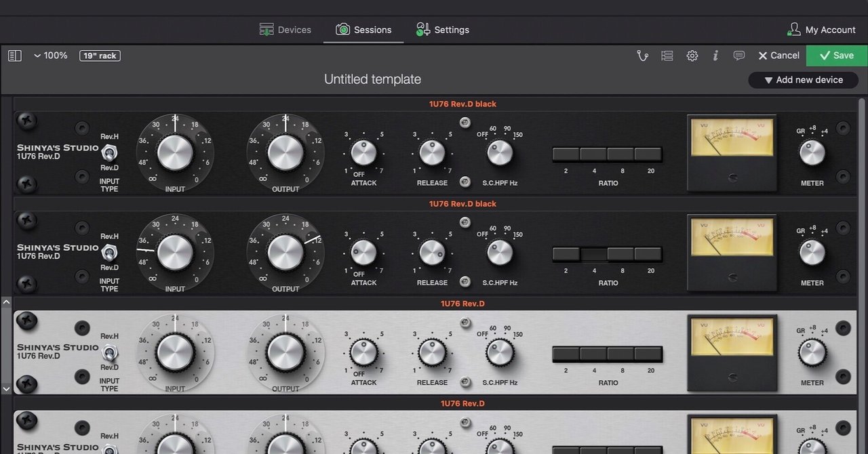Open the gear icon in template toolbar
Screen dimensions: 868x454
point(692,56)
